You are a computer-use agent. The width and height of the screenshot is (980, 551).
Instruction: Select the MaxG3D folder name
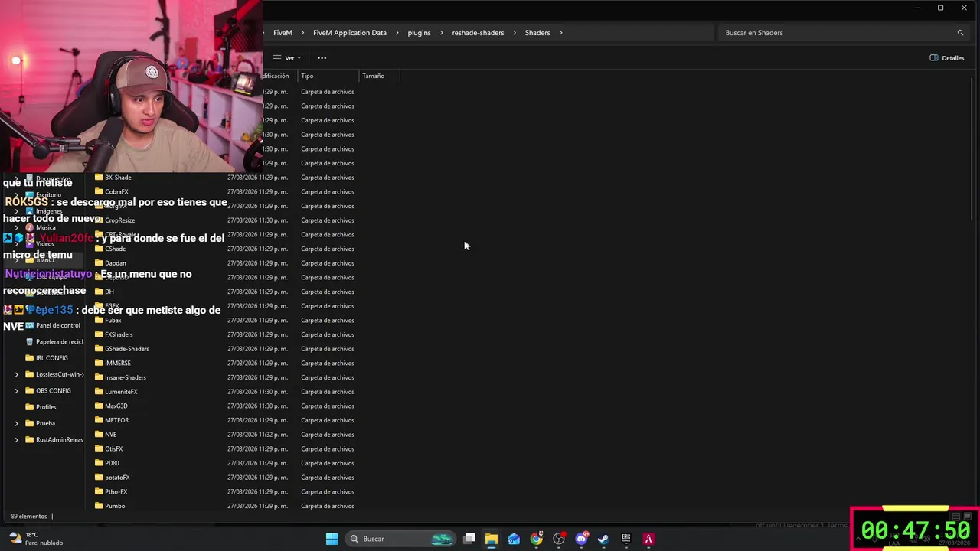tap(116, 406)
